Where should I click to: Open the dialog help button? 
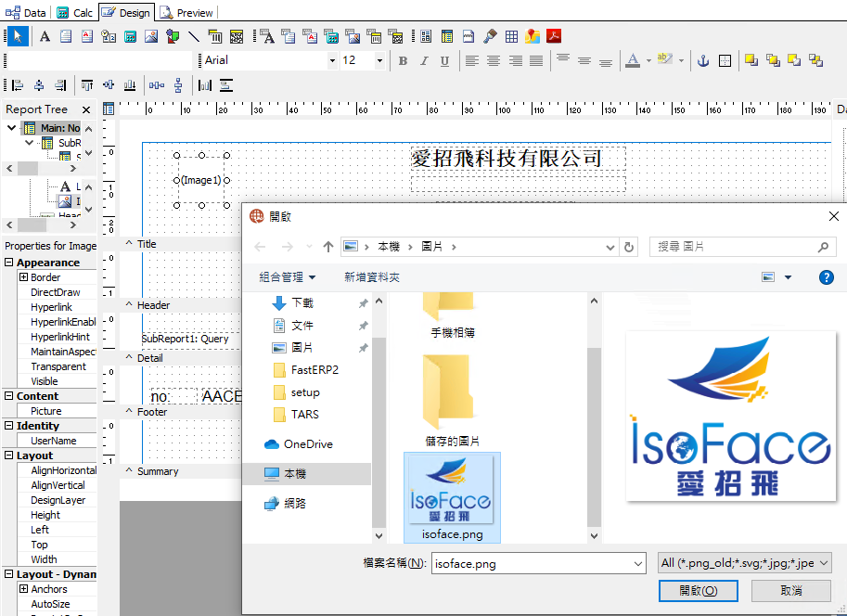coord(826,277)
